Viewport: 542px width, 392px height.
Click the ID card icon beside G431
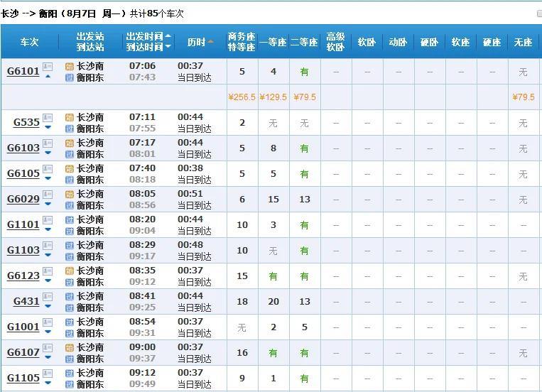(x=48, y=297)
